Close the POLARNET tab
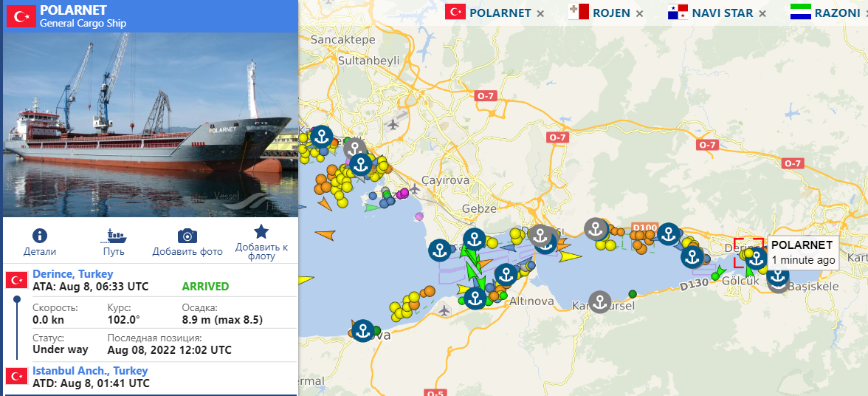This screenshot has height=396, width=868. pos(540,13)
